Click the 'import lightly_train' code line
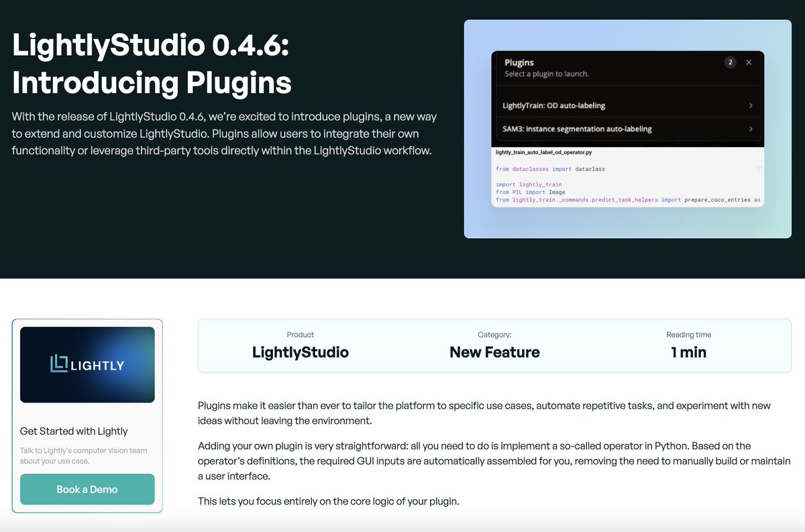The width and height of the screenshot is (805, 532). pos(529,184)
